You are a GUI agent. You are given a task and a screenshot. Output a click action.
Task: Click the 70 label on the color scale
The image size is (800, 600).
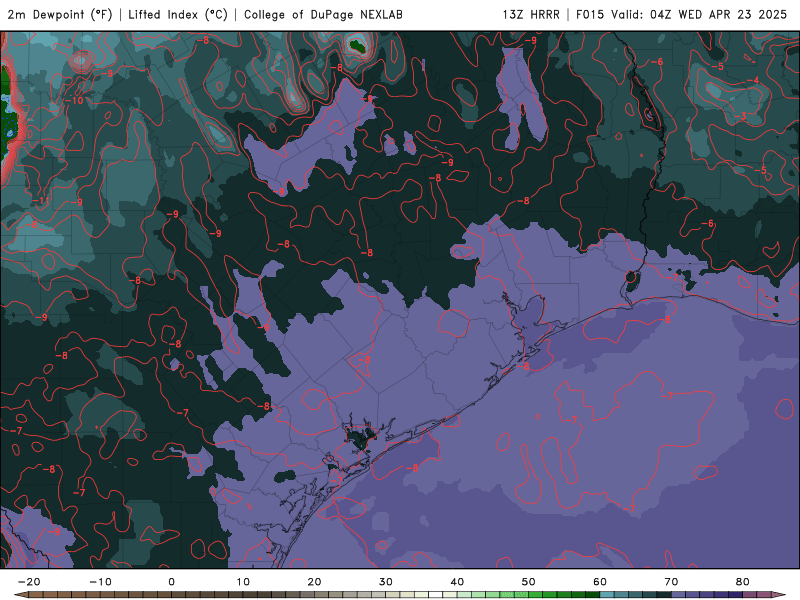[671, 582]
